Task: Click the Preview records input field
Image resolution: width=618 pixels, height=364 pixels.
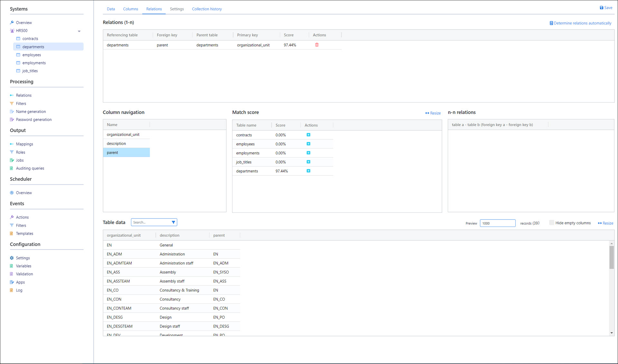Action: coord(497,223)
